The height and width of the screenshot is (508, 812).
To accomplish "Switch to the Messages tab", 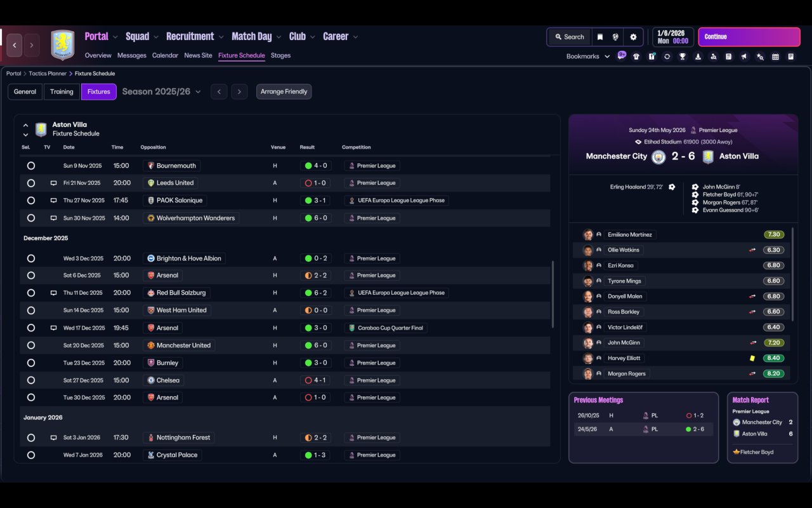I will click(132, 55).
